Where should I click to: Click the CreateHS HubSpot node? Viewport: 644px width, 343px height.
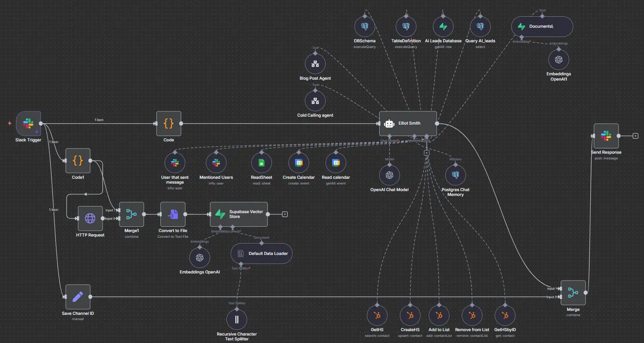[410, 315]
